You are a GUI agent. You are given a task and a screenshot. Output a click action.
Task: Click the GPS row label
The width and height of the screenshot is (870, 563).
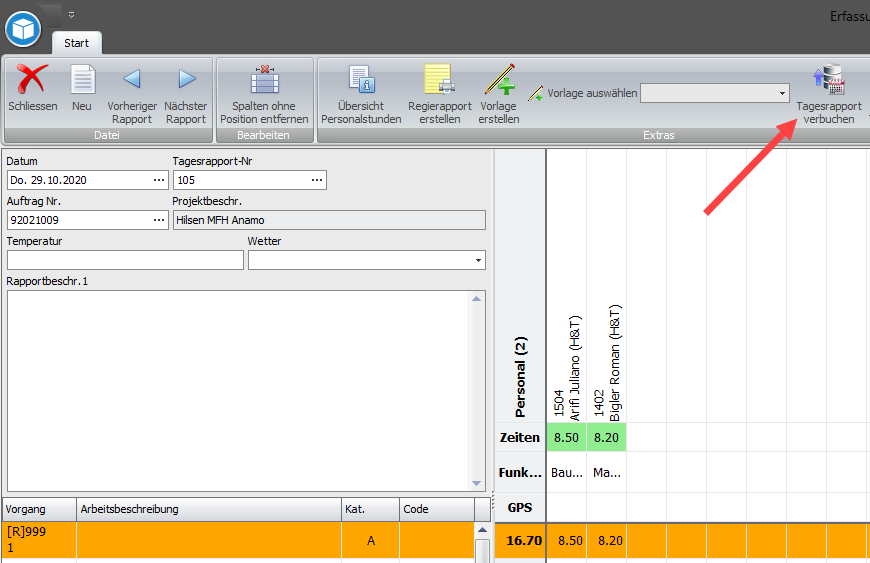520,508
